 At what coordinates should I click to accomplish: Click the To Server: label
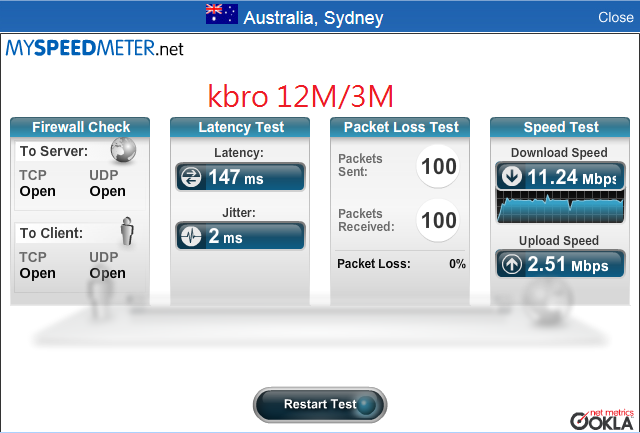pyautogui.click(x=54, y=151)
